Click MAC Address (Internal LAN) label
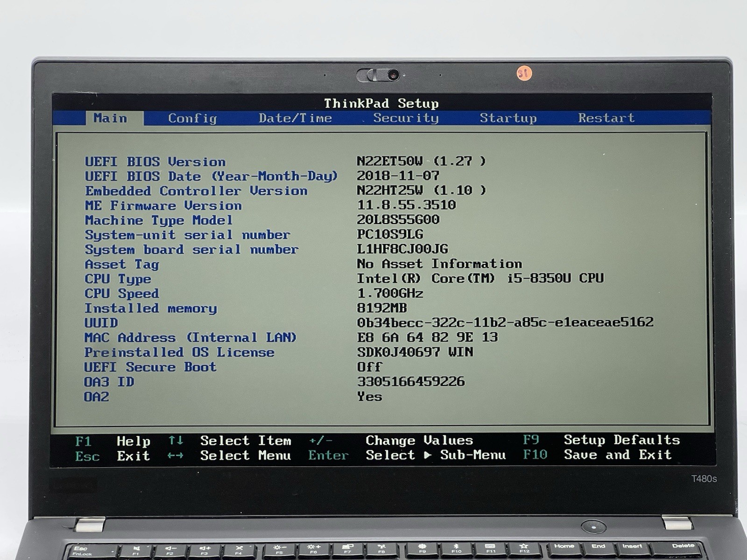Screen dimensions: 747x560 click(190, 337)
